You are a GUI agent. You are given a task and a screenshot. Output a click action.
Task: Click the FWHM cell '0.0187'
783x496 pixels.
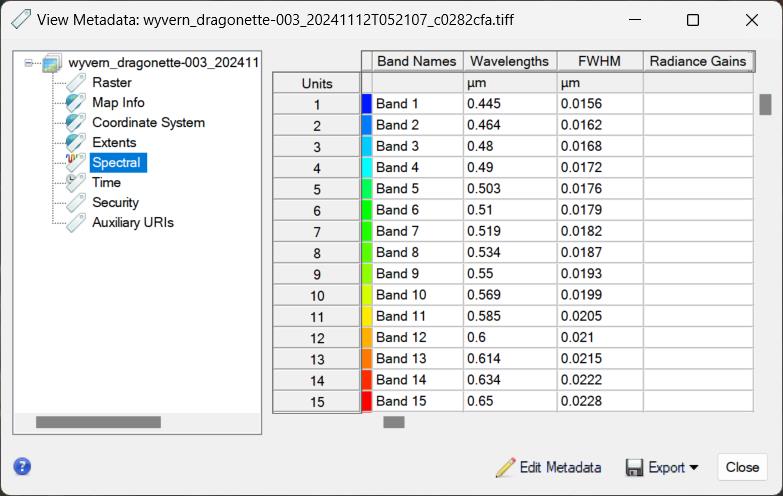(x=600, y=253)
